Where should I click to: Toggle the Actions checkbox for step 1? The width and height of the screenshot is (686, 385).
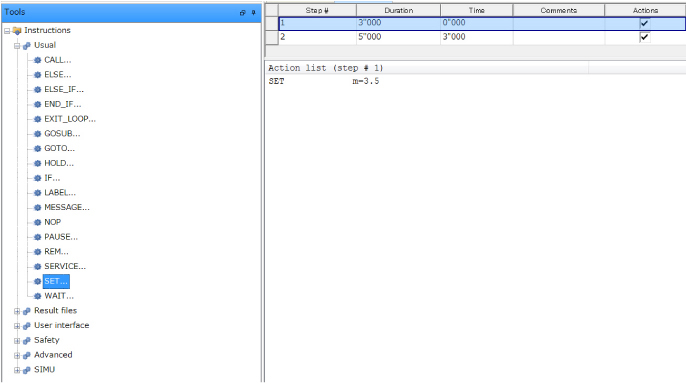point(644,23)
